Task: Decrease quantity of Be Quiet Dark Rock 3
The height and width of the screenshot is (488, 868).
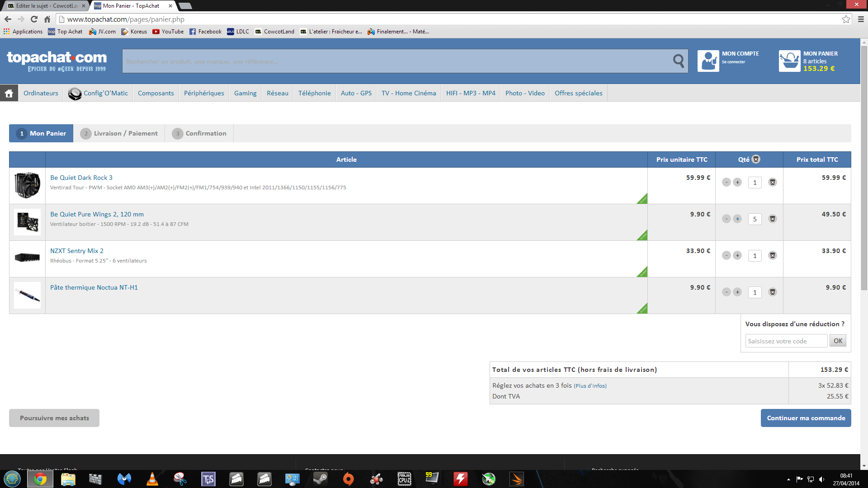Action: [726, 182]
